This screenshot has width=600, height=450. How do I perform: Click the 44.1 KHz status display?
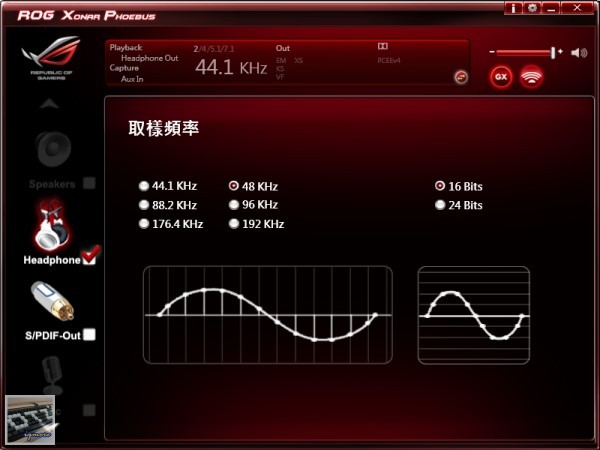231,67
